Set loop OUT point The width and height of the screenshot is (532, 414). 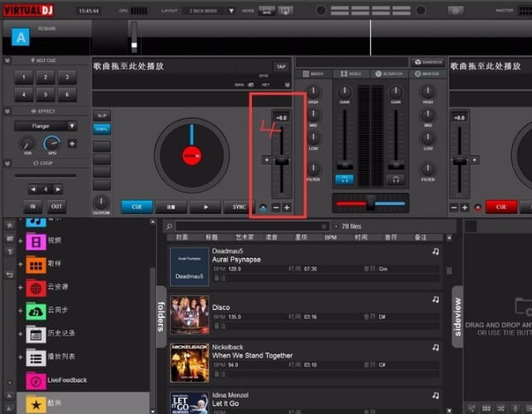(x=56, y=207)
